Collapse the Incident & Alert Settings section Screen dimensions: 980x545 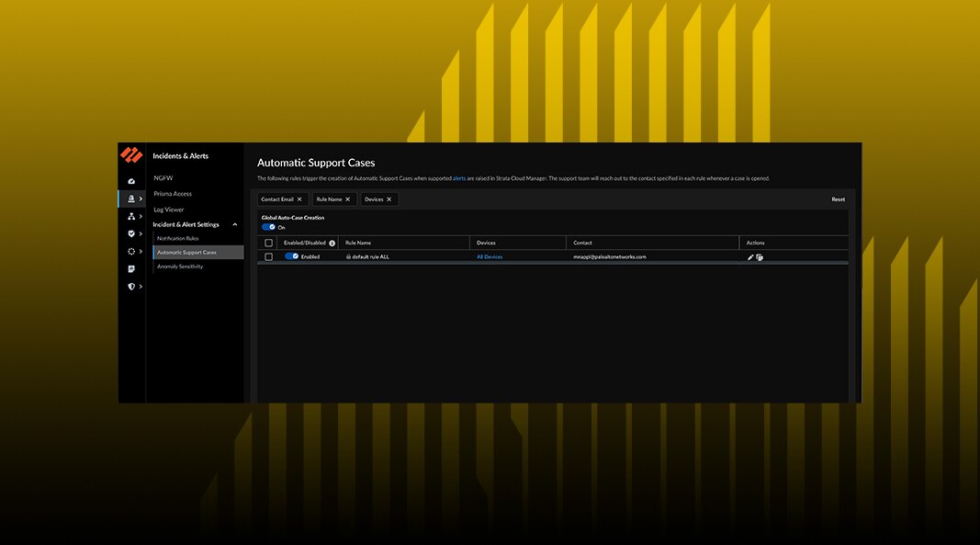[x=234, y=224]
